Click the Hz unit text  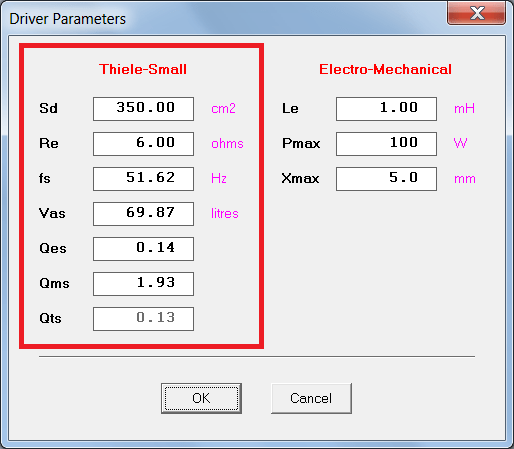tap(219, 178)
